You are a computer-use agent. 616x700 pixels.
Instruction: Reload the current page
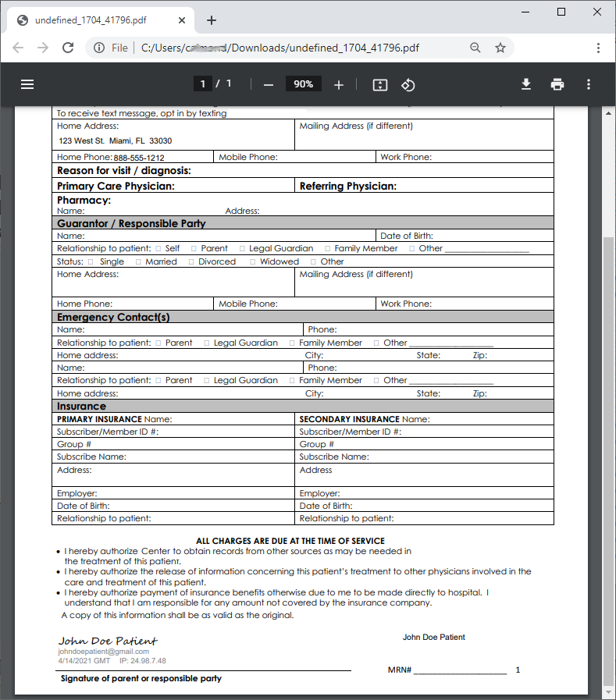point(68,48)
